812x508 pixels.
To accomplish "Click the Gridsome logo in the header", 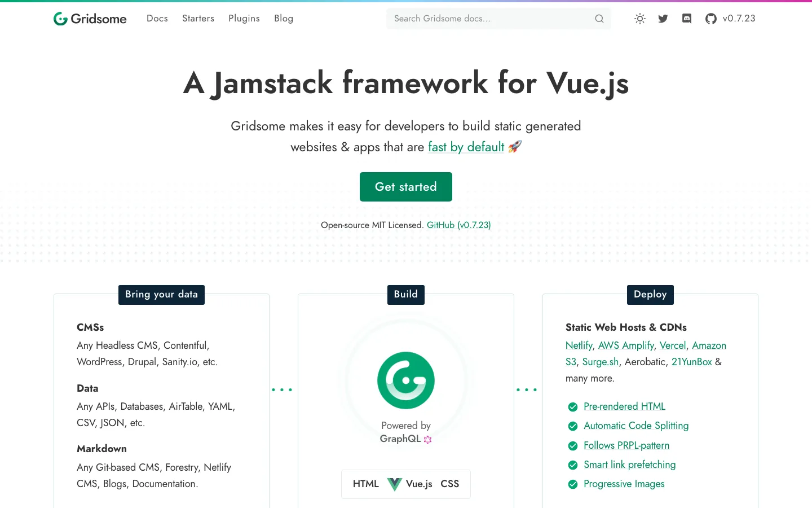I will [90, 19].
